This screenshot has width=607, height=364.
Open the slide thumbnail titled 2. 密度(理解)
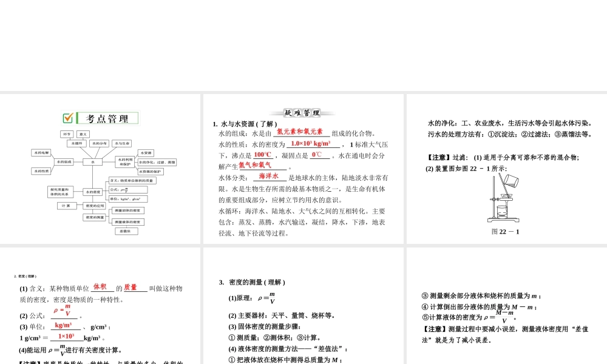point(100,306)
